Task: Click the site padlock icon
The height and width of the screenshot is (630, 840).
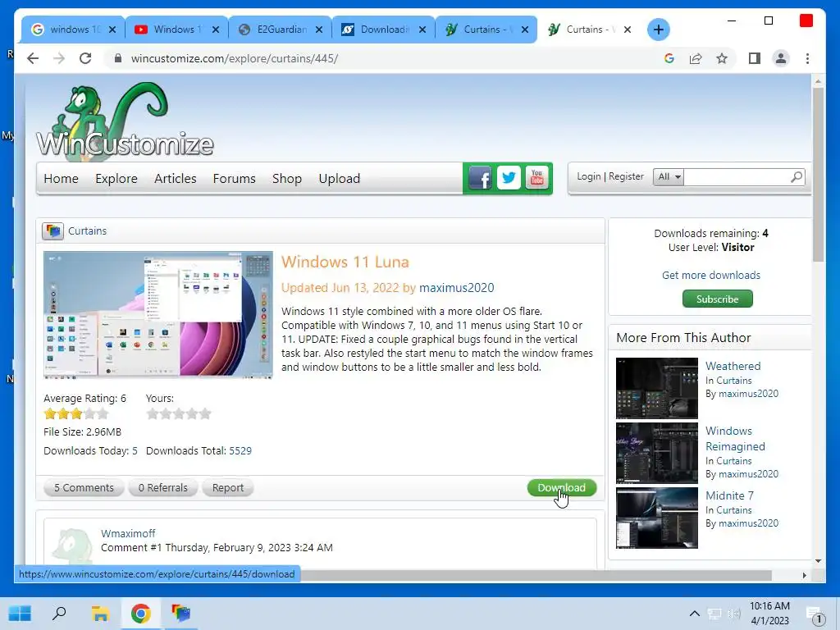Action: [x=118, y=58]
